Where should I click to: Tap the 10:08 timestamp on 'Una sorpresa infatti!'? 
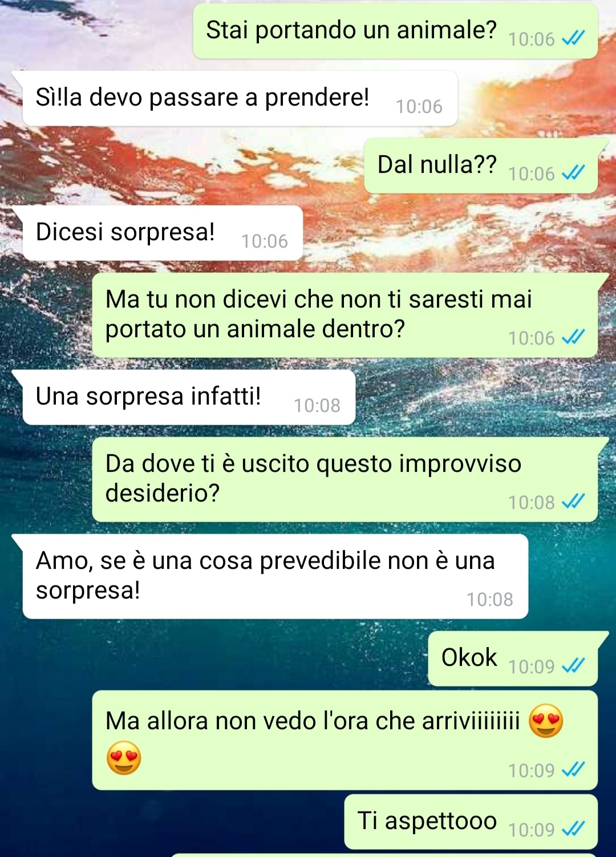[317, 405]
